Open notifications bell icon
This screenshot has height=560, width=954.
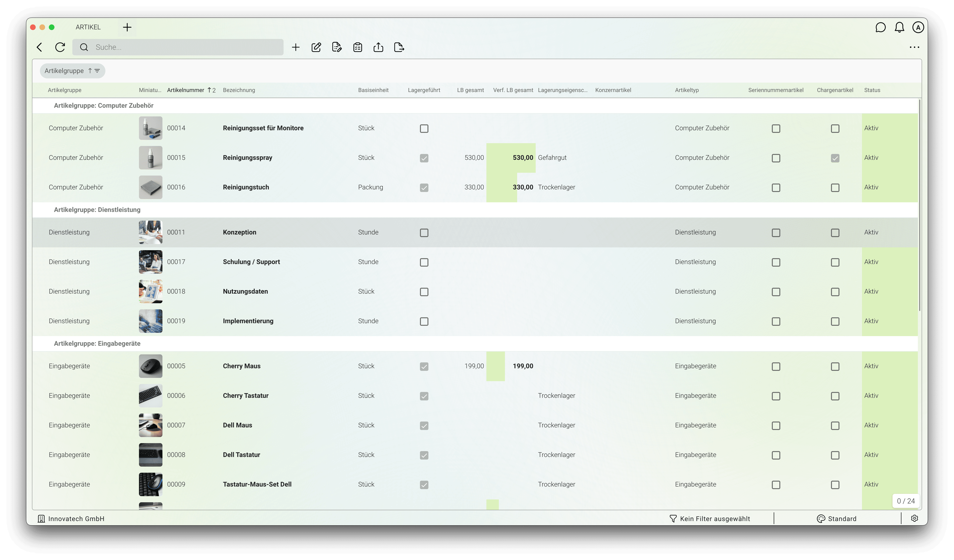899,27
